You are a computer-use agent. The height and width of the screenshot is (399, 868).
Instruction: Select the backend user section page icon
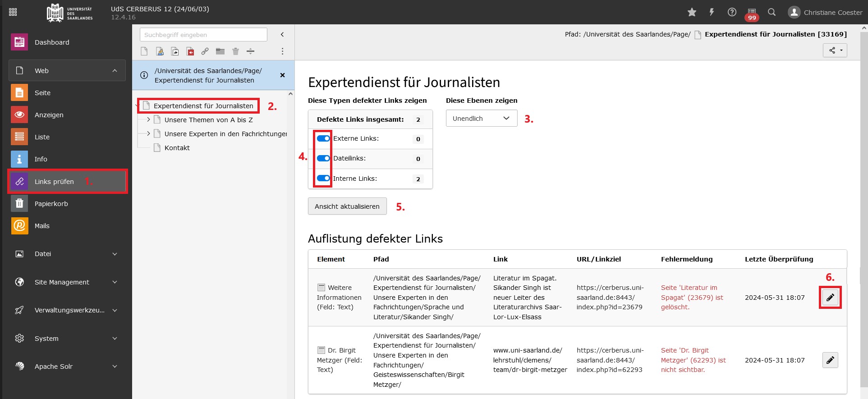point(160,51)
